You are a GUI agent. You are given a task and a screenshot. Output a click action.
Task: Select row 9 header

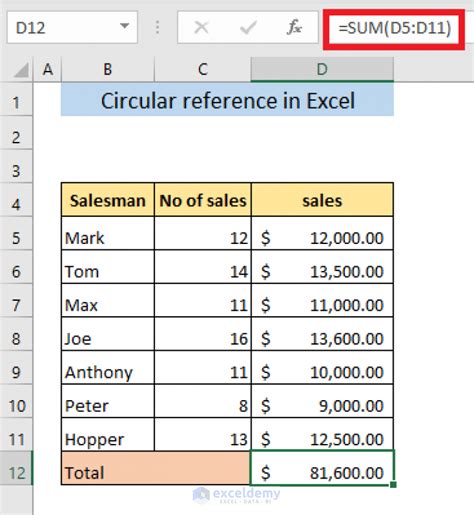click(x=16, y=368)
